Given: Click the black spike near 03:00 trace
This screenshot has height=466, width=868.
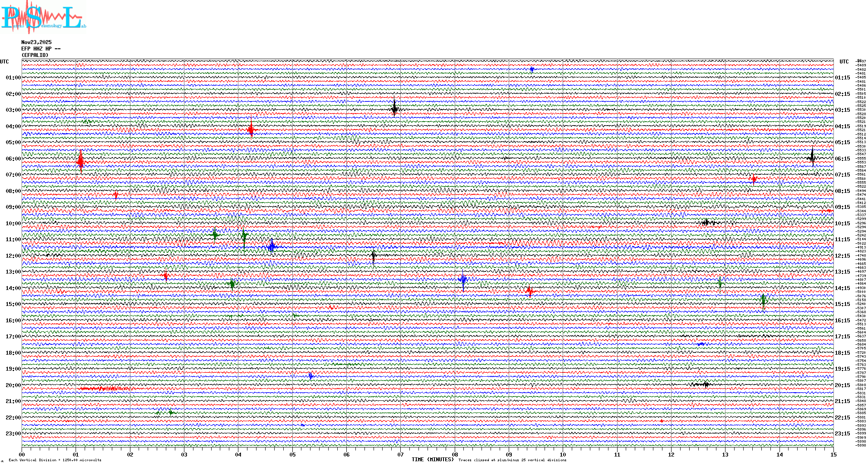Looking at the screenshot, I should coord(394,108).
